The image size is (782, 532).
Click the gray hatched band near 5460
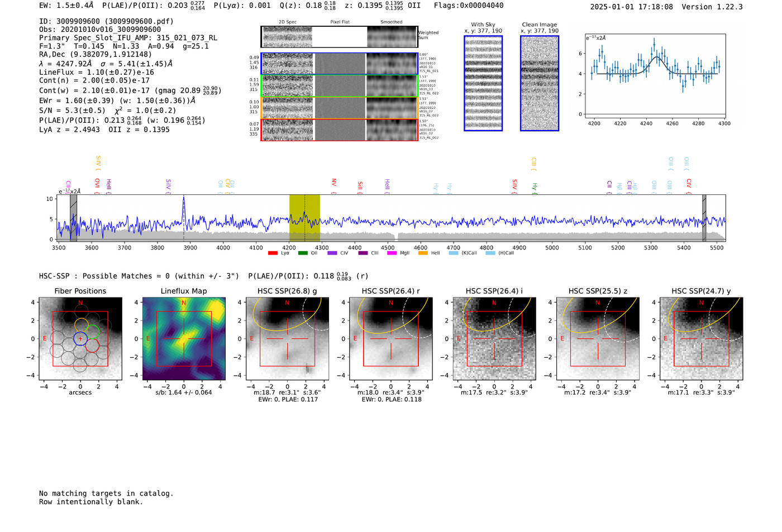704,218
